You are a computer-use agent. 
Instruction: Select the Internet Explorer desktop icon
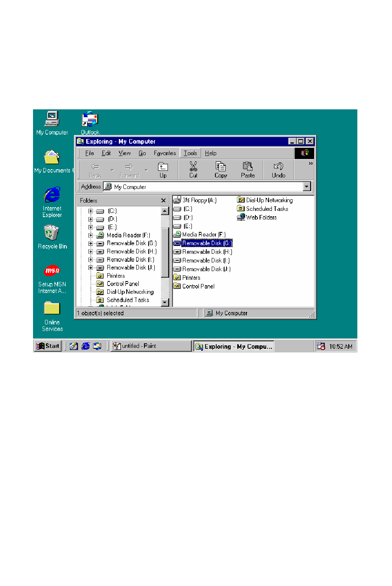[x=52, y=202]
